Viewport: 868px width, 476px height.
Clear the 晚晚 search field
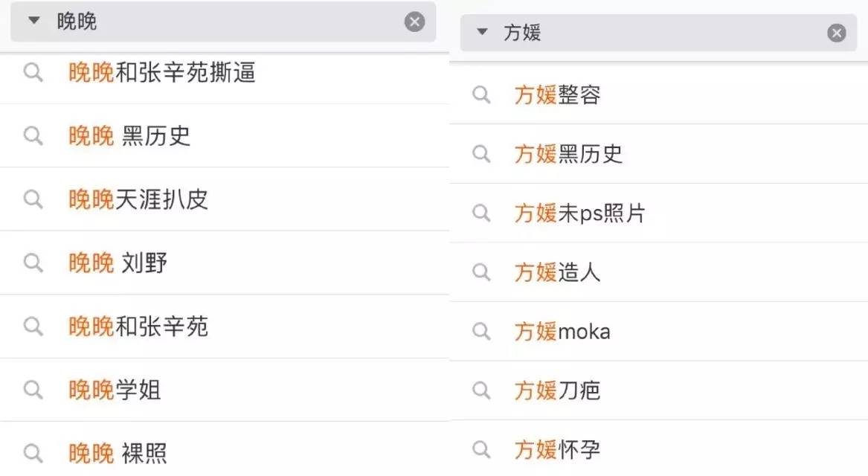click(x=414, y=22)
